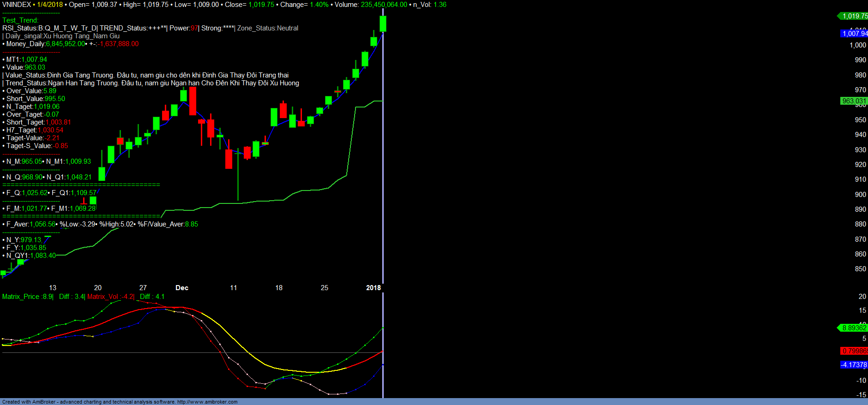The image size is (868, 405).
Task: Click the VNINDEX ticker symbol in title
Action: tap(17, 5)
